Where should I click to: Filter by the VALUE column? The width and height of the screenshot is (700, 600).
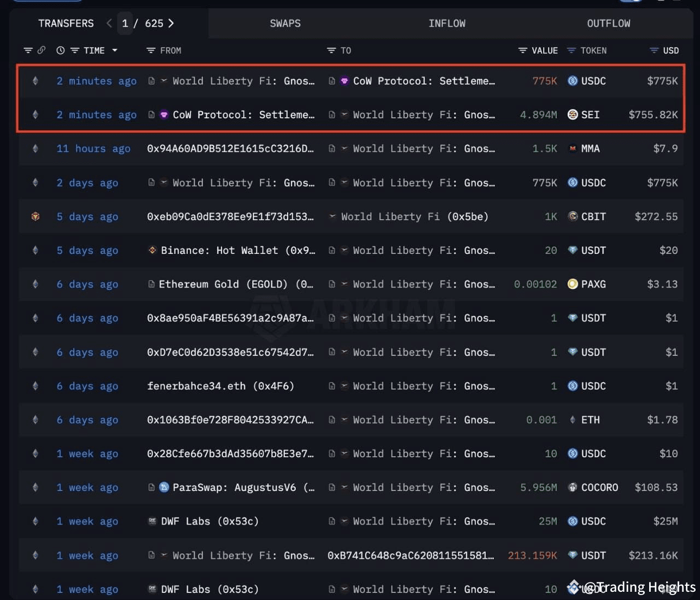coord(523,50)
